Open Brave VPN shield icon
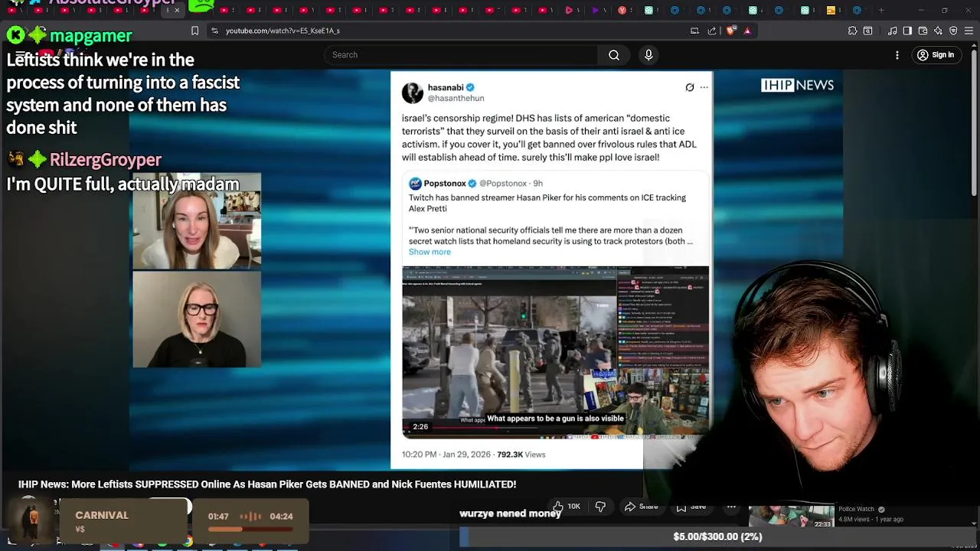Screen dimensions: 980x551 coord(953,31)
